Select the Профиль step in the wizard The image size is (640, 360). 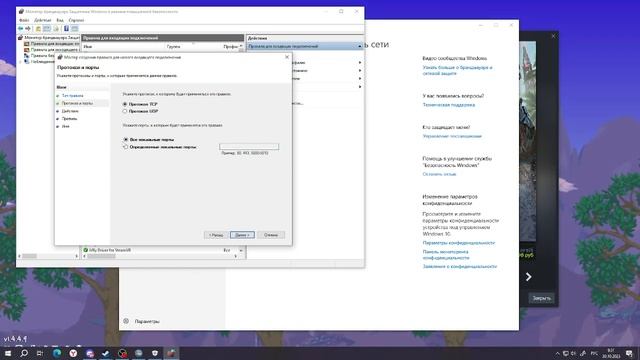pos(69,119)
